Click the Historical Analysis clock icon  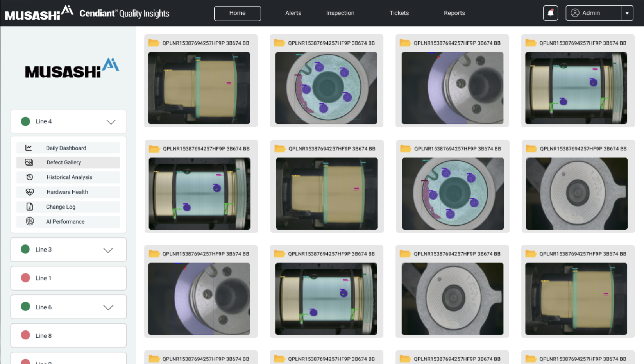pos(29,177)
